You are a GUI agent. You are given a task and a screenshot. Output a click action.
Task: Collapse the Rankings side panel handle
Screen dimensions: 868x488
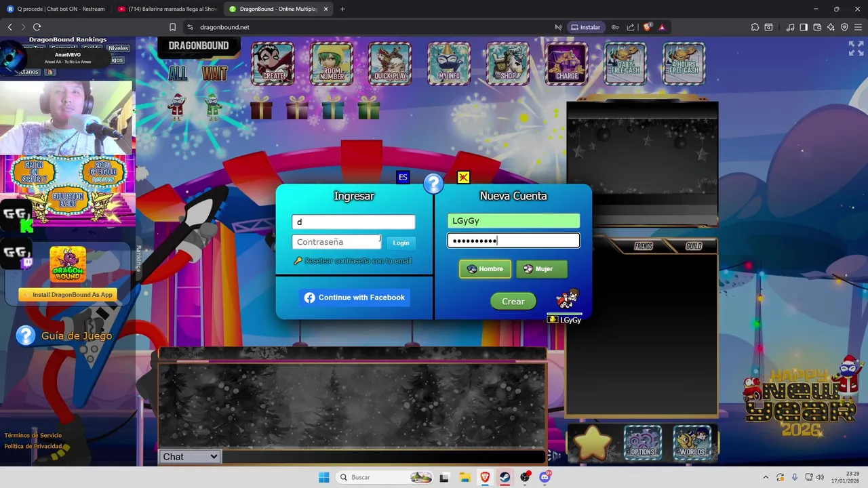pyautogui.click(x=138, y=259)
